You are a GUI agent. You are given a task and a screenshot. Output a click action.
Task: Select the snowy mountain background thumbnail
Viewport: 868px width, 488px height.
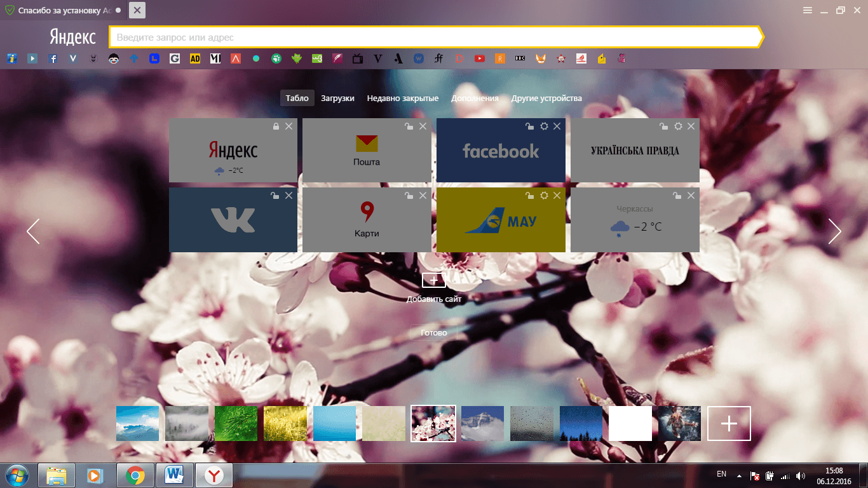pyautogui.click(x=482, y=424)
